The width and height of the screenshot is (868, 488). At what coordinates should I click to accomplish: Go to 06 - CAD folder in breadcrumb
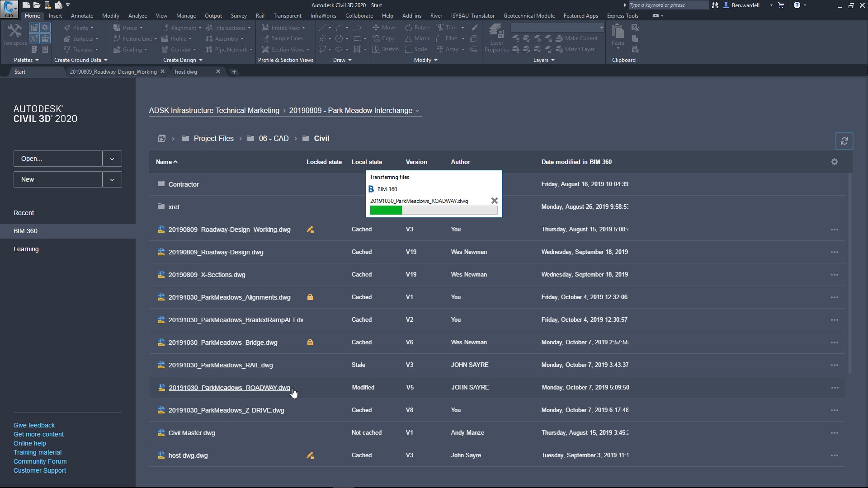[274, 138]
